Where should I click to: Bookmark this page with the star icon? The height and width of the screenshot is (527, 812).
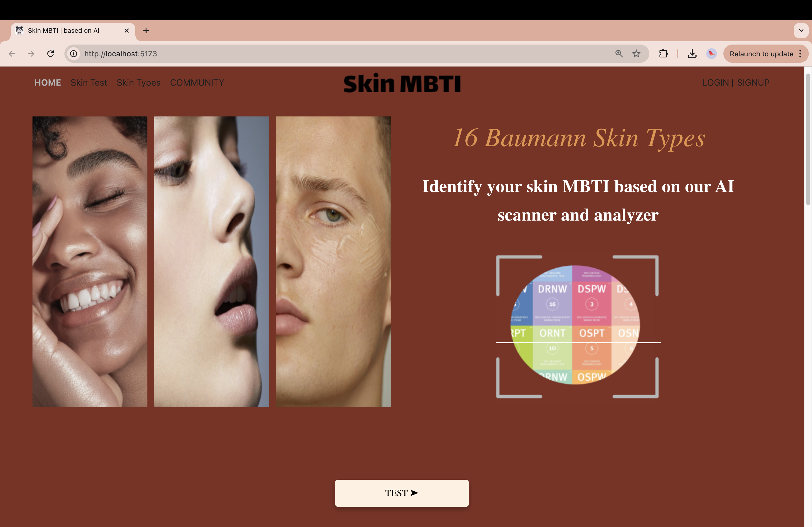click(x=636, y=53)
